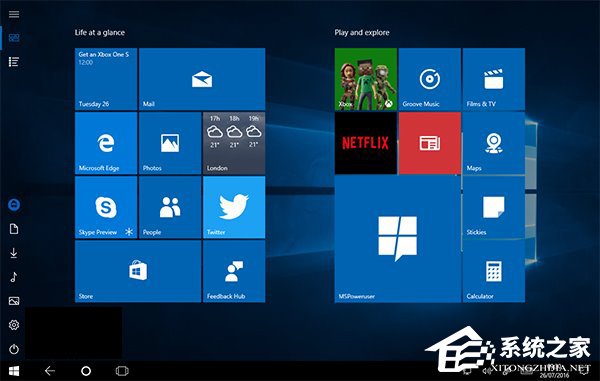Open Task View on taskbar

click(x=122, y=371)
